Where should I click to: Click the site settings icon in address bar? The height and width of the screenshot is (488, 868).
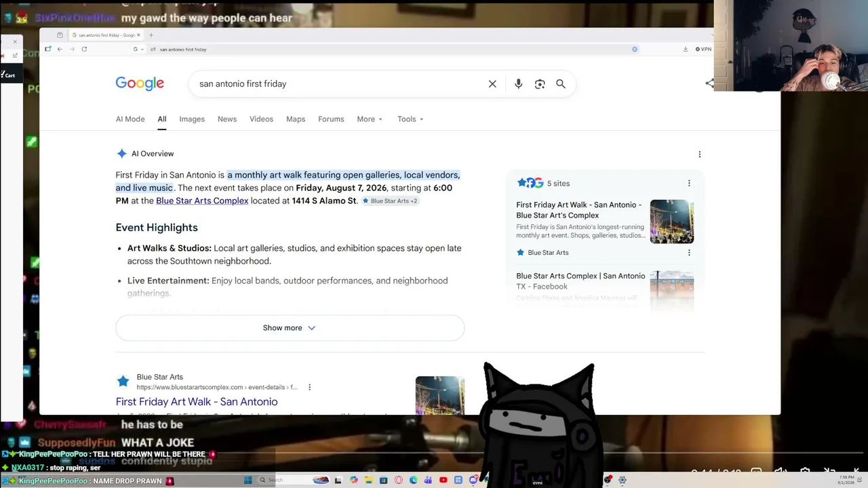click(153, 49)
